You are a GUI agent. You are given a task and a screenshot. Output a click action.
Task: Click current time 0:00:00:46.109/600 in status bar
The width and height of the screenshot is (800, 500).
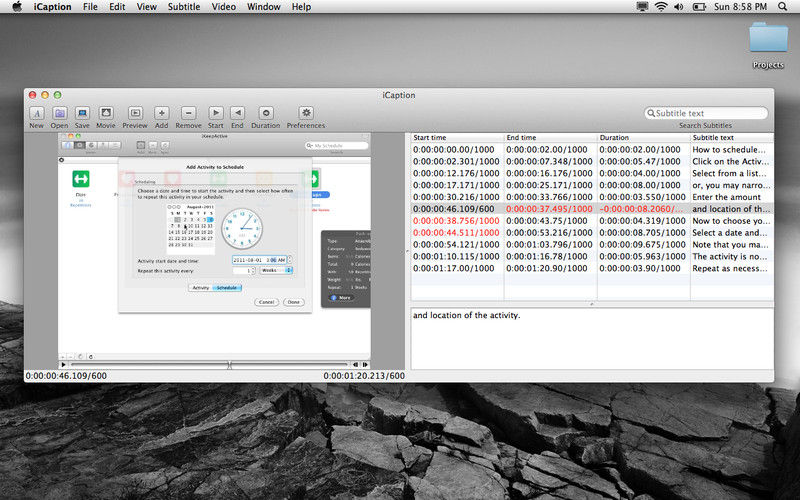[x=66, y=376]
